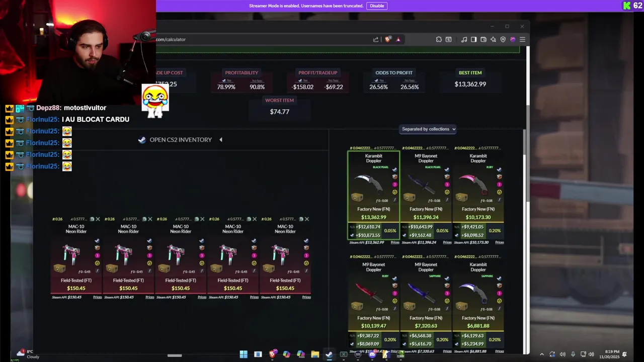Expand the system tray hidden icons chevron

[x=542, y=354]
